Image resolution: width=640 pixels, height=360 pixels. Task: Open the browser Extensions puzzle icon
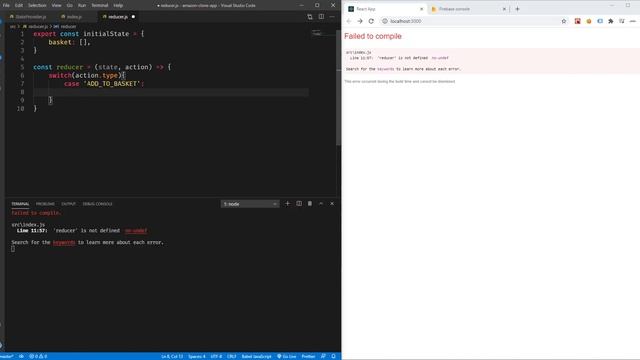pos(611,21)
